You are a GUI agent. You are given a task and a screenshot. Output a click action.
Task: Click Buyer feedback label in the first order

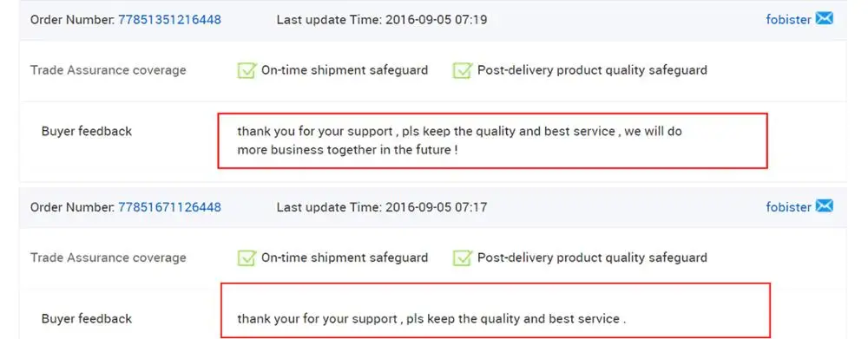[86, 132]
